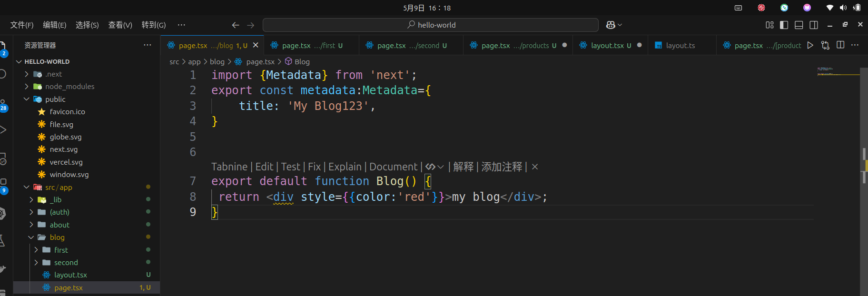Viewport: 868px width, 296px height.
Task: Toggle the primary side bar visibility
Action: [x=784, y=25]
